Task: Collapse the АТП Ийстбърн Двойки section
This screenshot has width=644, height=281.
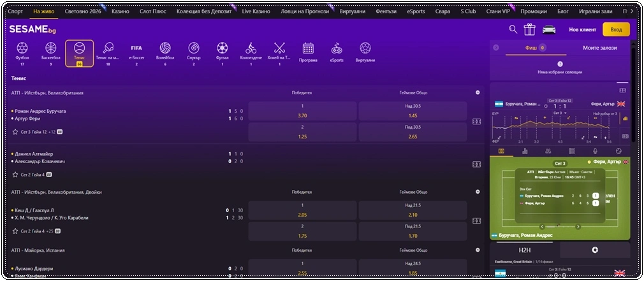Action: point(478,192)
